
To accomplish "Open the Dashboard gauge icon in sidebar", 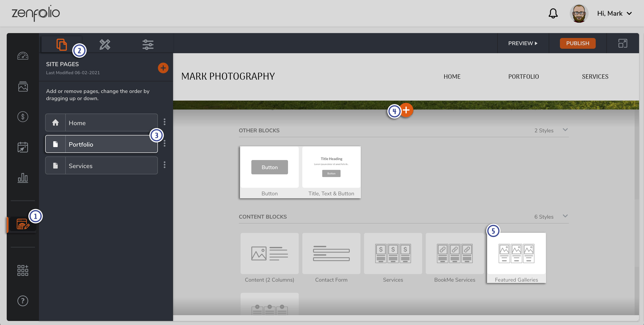I will point(23,55).
